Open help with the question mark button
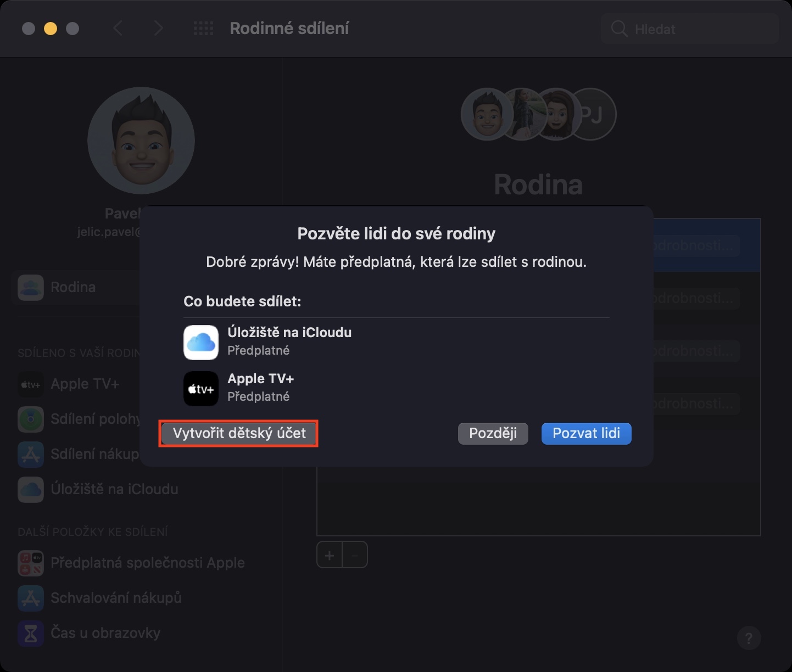The width and height of the screenshot is (792, 672). pos(749,638)
